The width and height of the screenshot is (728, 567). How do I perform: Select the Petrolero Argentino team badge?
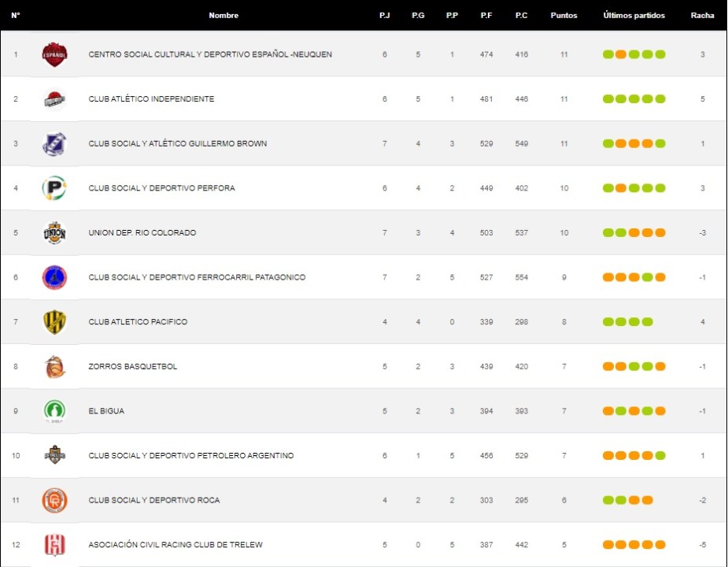click(54, 456)
